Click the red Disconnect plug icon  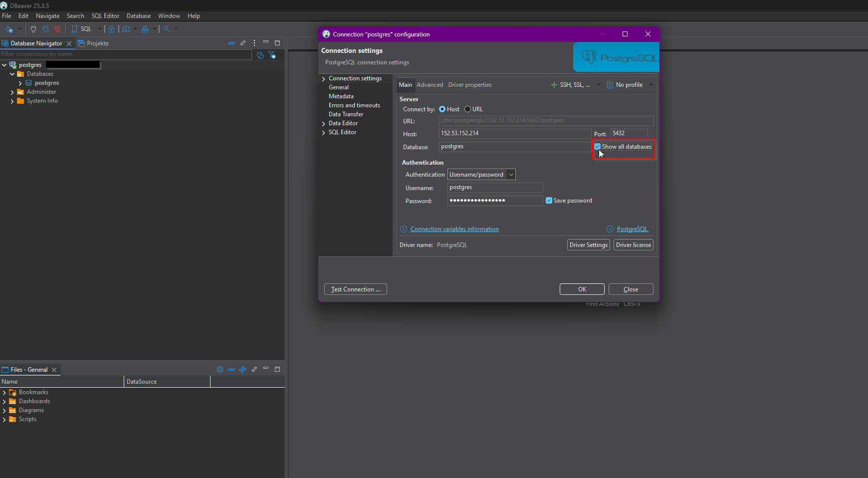[x=57, y=29]
